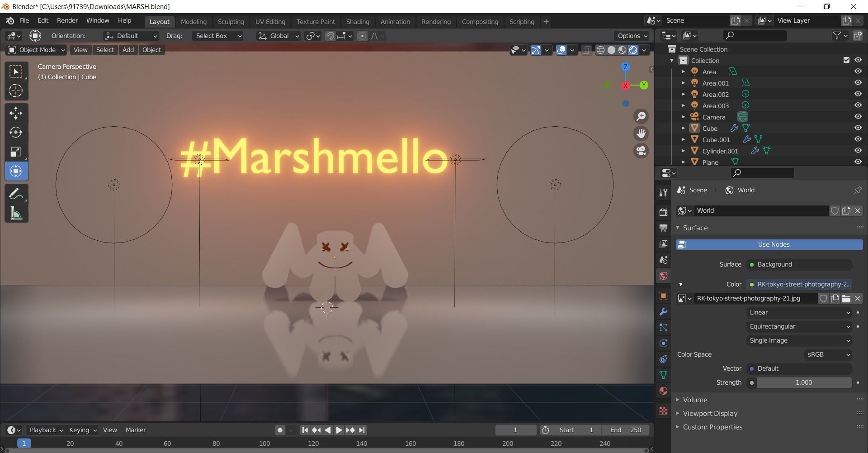Click the pan view hand icon

click(x=641, y=134)
